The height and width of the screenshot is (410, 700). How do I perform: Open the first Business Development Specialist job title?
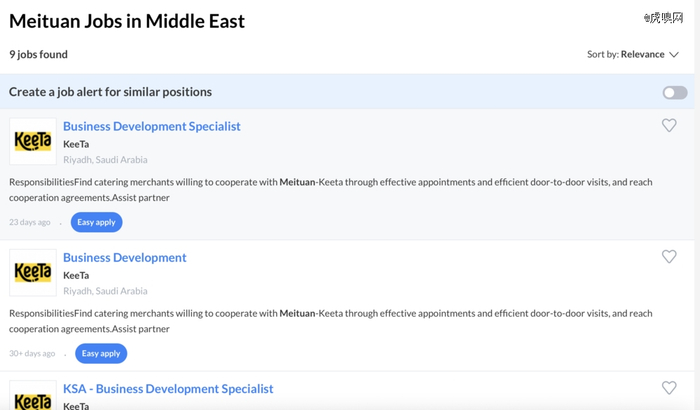(x=152, y=127)
